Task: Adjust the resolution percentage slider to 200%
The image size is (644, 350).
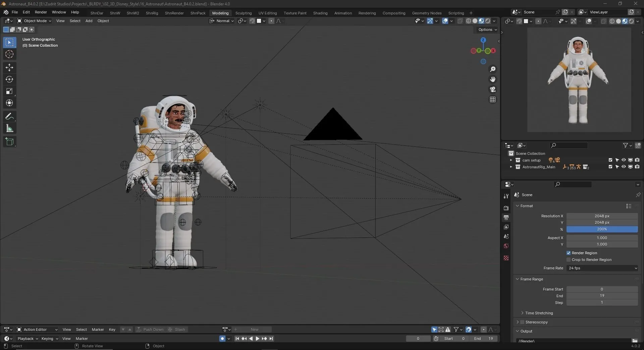Action: [x=601, y=229]
